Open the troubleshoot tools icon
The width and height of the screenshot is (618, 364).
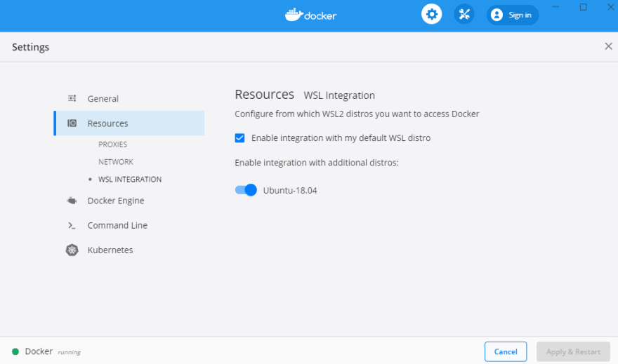tap(464, 15)
